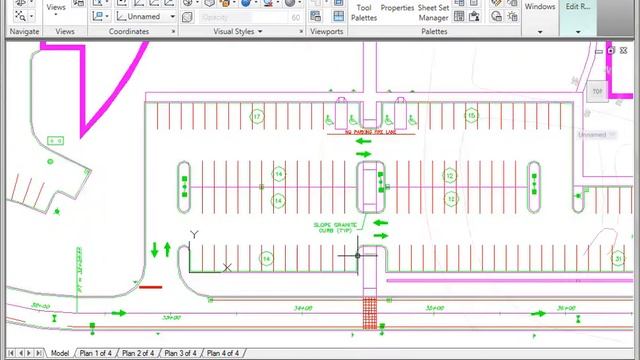Viewport: 640px width, 360px height.
Task: Open Tool Palettes
Action: pos(364,13)
